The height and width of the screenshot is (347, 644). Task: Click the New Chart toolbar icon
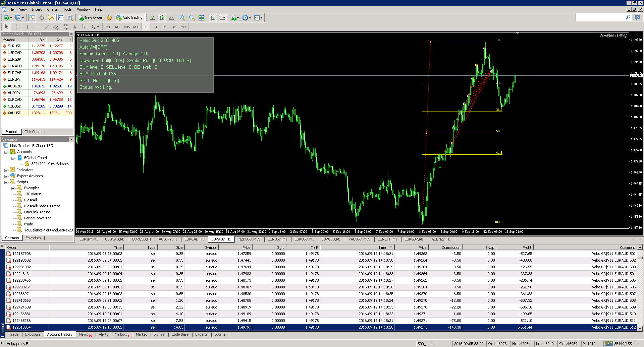pyautogui.click(x=6, y=18)
